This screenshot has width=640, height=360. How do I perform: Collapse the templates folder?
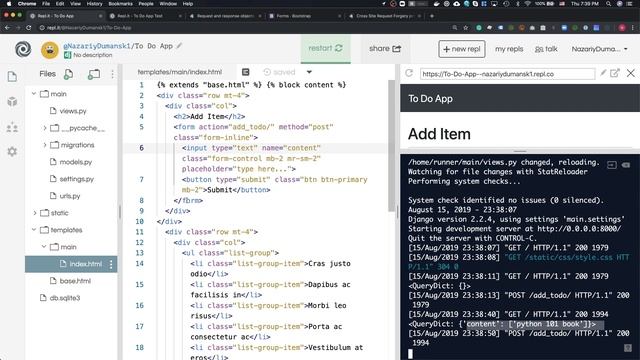[x=34, y=230]
